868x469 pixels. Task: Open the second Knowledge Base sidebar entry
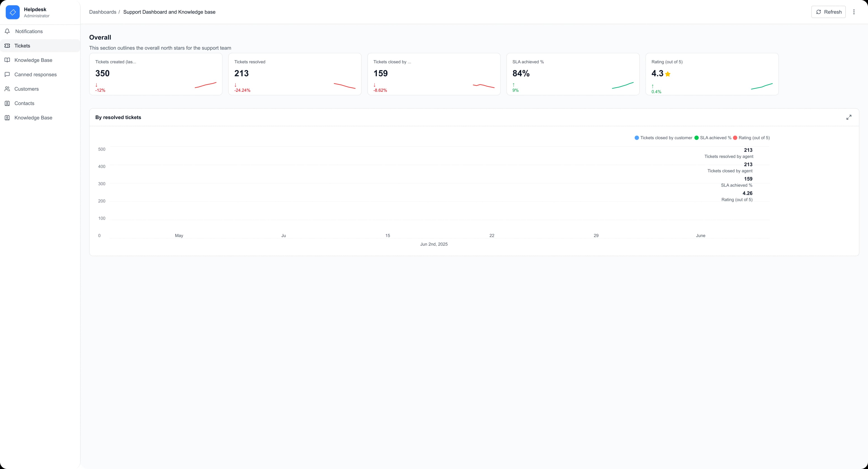33,118
